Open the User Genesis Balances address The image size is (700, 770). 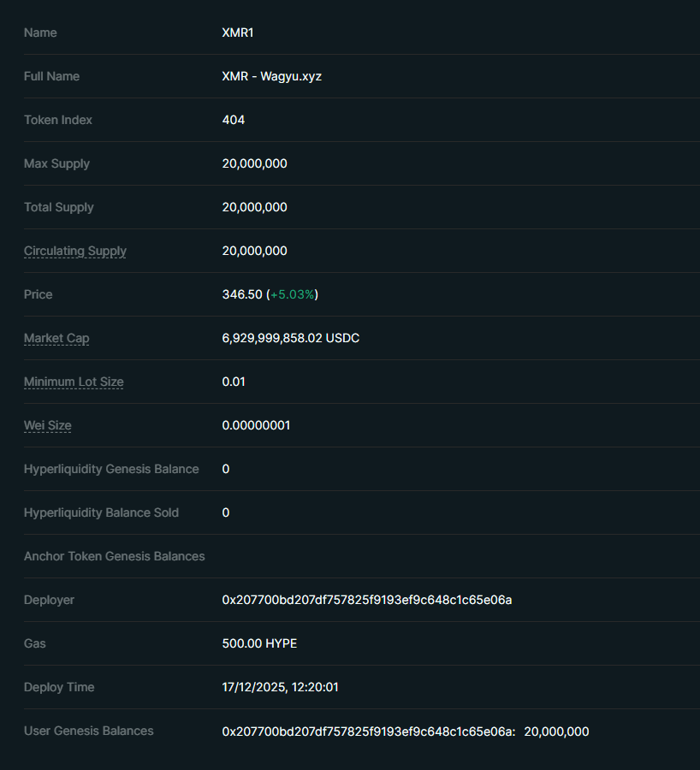369,731
